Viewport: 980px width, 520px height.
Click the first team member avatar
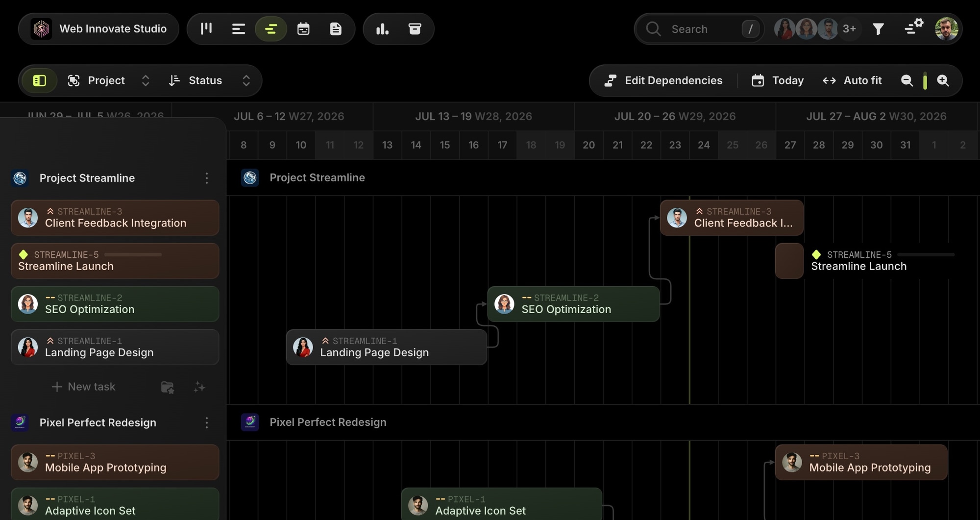[784, 29]
